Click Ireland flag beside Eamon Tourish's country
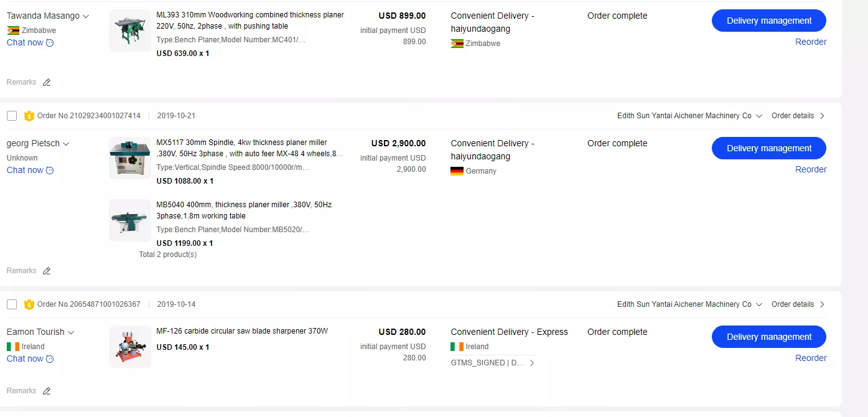The width and height of the screenshot is (868, 417). click(x=13, y=347)
